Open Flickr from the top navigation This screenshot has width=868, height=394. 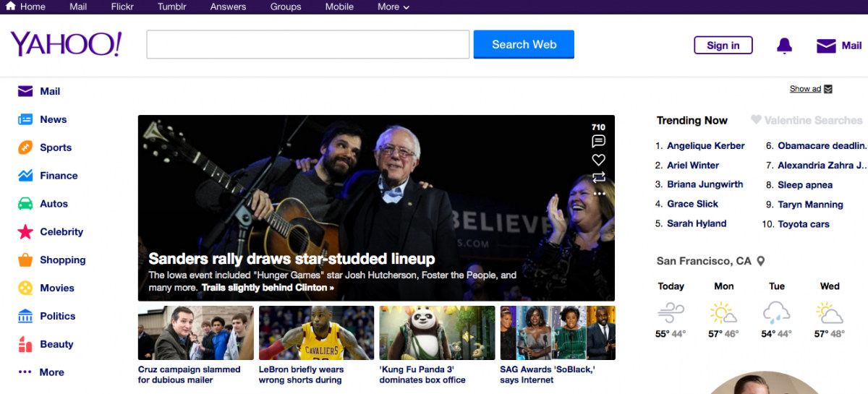click(122, 7)
